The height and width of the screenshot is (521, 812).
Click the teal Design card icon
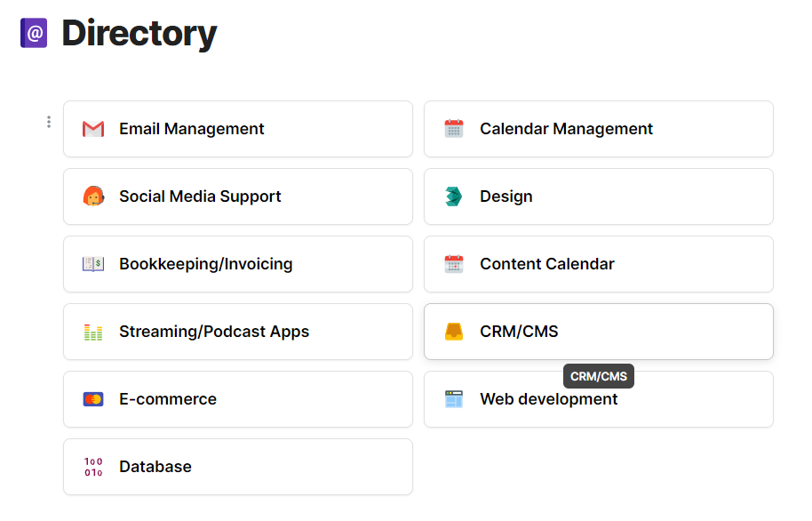click(454, 196)
